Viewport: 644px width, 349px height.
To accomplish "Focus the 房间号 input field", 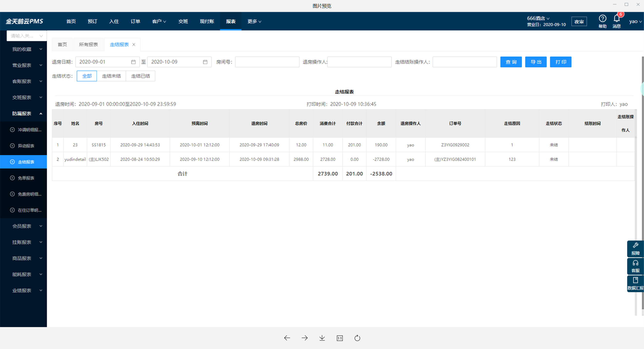I will click(267, 62).
